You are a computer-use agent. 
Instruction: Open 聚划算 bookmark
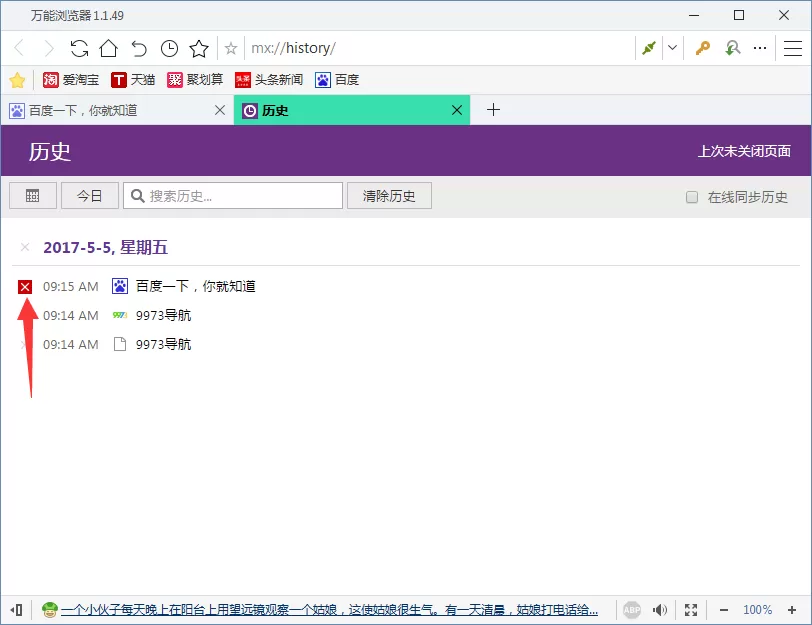coord(195,80)
